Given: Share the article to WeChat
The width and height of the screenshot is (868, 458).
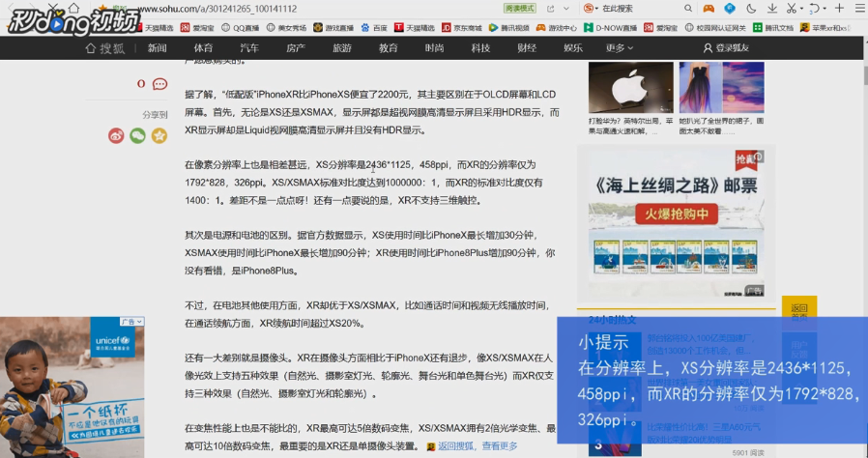Looking at the screenshot, I should [138, 135].
